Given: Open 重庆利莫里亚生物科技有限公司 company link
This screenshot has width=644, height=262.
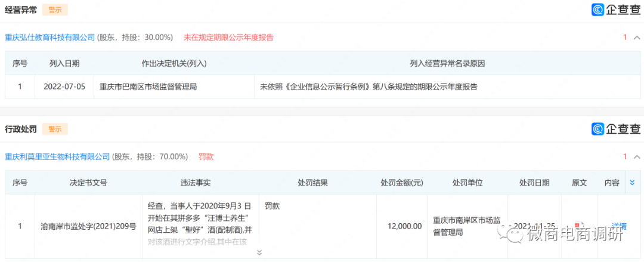Looking at the screenshot, I should pos(58,157).
